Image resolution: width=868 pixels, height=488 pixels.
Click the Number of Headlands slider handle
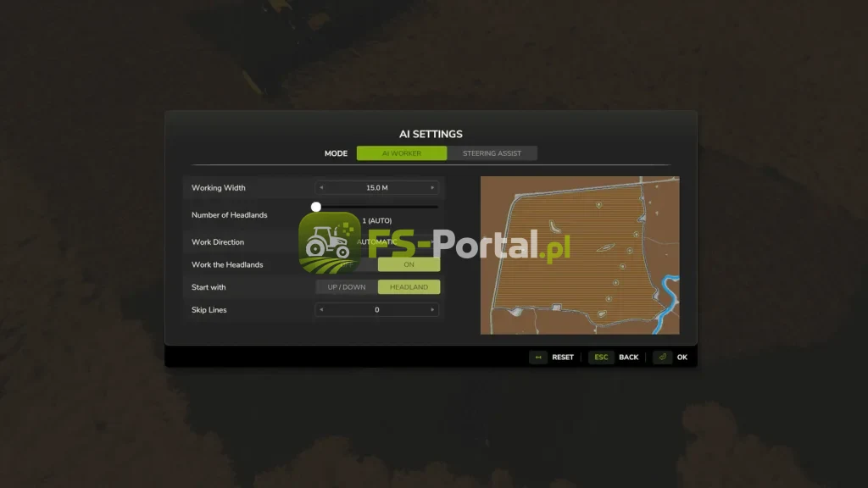(316, 207)
